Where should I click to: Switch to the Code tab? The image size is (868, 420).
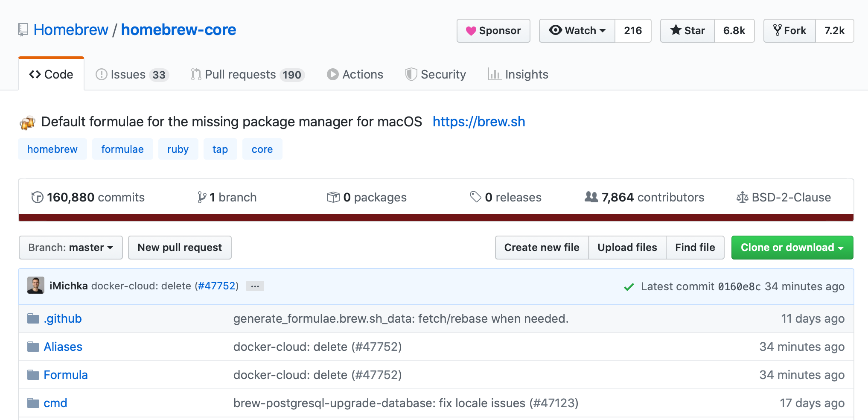(x=51, y=74)
